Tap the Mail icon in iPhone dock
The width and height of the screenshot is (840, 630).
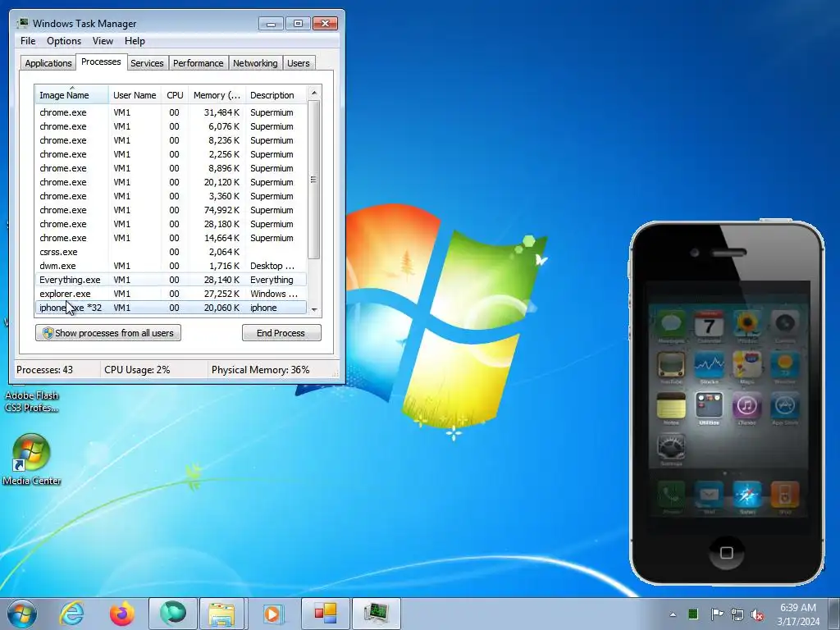[x=710, y=495]
